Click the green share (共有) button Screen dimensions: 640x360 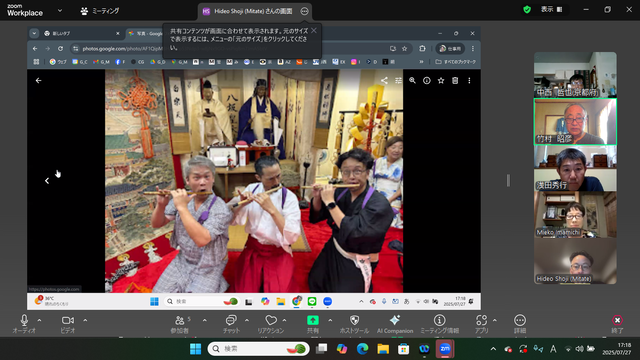click(313, 320)
